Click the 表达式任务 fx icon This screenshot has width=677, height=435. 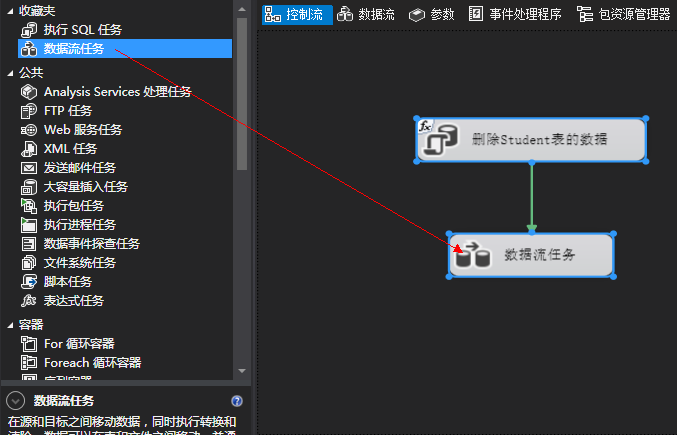(29, 301)
